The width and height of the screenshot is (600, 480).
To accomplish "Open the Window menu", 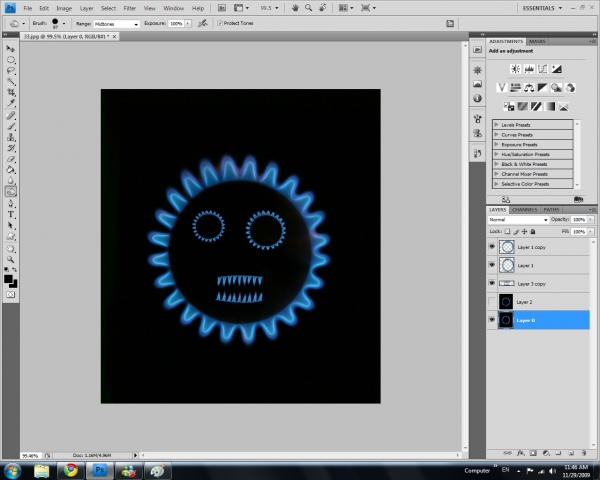I will pyautogui.click(x=173, y=8).
